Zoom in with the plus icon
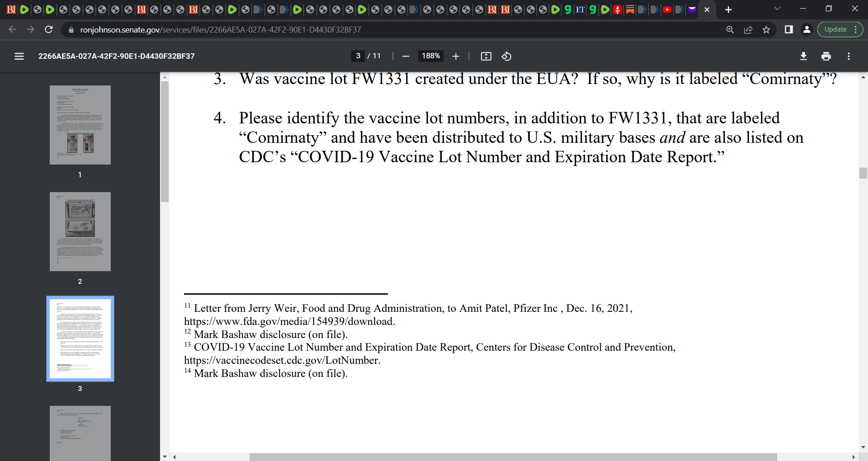 click(x=456, y=56)
